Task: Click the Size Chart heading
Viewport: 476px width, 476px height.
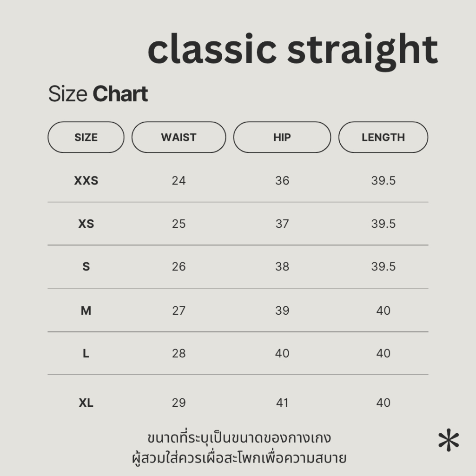Action: pyautogui.click(x=98, y=94)
